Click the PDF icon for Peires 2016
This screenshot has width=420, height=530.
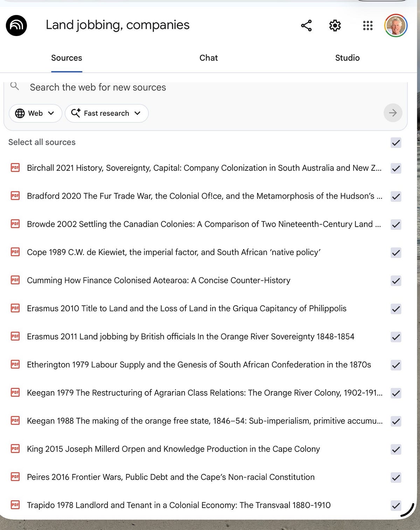15,477
